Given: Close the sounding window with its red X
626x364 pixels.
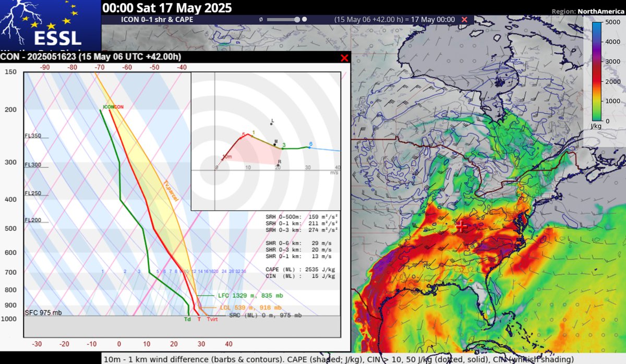Looking at the screenshot, I should click(344, 58).
